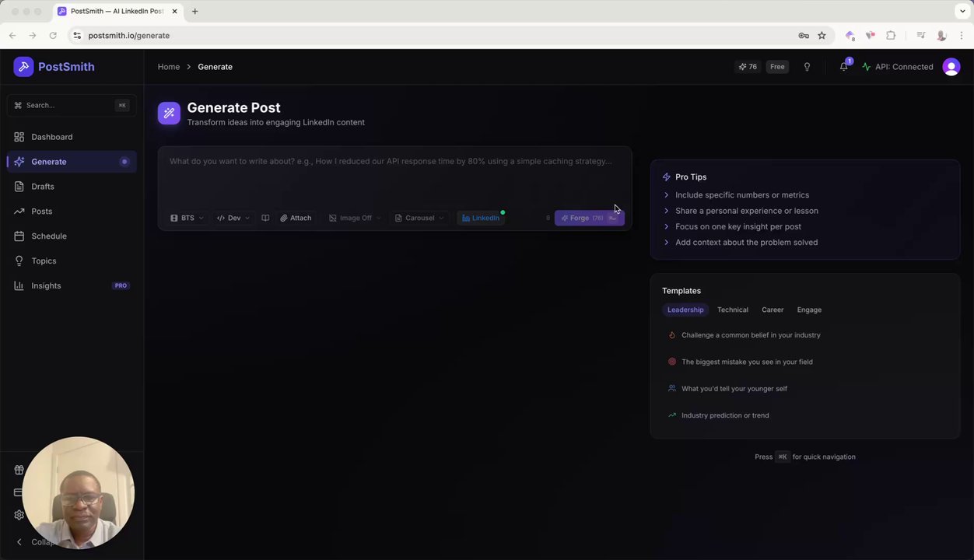The height and width of the screenshot is (560, 974).
Task: Click the sidebar Search field
Action: [x=72, y=105]
